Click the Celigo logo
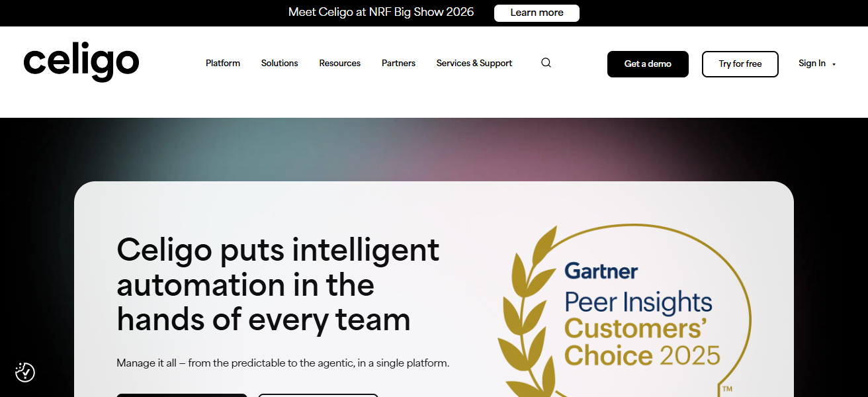The image size is (868, 397). (81, 62)
